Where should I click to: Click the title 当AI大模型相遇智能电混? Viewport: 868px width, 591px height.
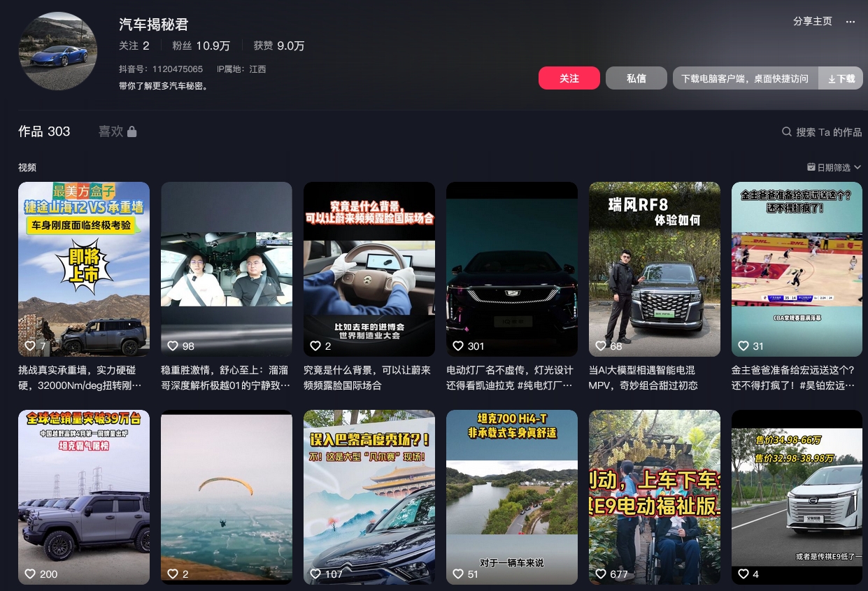coord(642,378)
